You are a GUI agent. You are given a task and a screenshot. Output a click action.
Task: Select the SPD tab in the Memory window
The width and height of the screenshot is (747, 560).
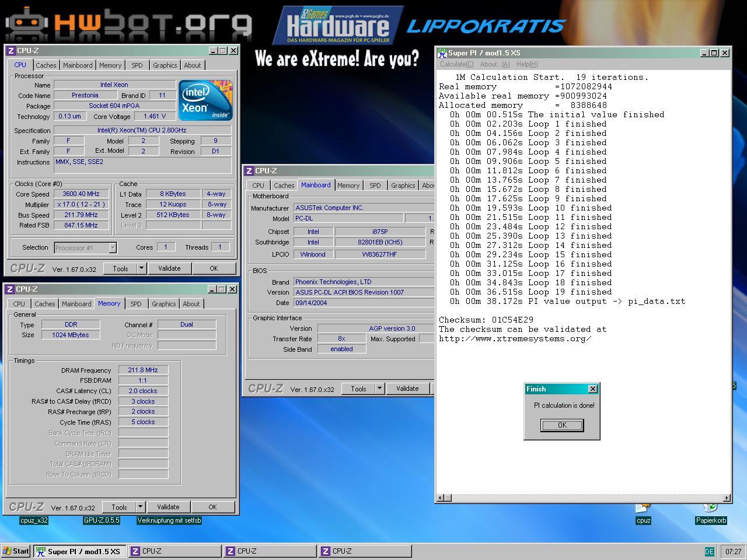coord(136,304)
